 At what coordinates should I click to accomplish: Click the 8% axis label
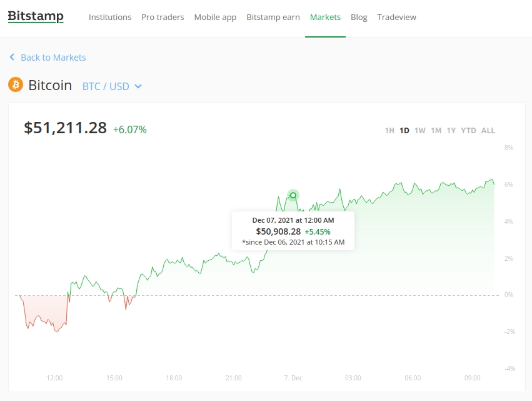509,148
